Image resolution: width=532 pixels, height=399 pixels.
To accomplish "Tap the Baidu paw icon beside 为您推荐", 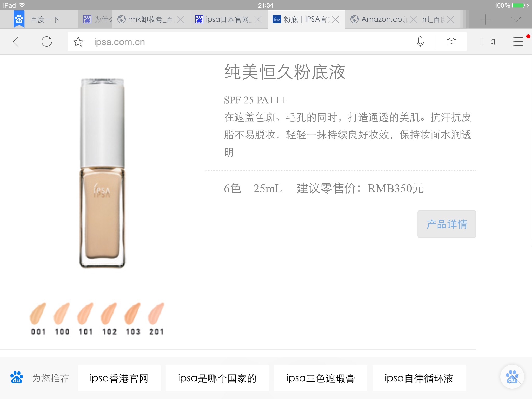I will click(x=17, y=377).
